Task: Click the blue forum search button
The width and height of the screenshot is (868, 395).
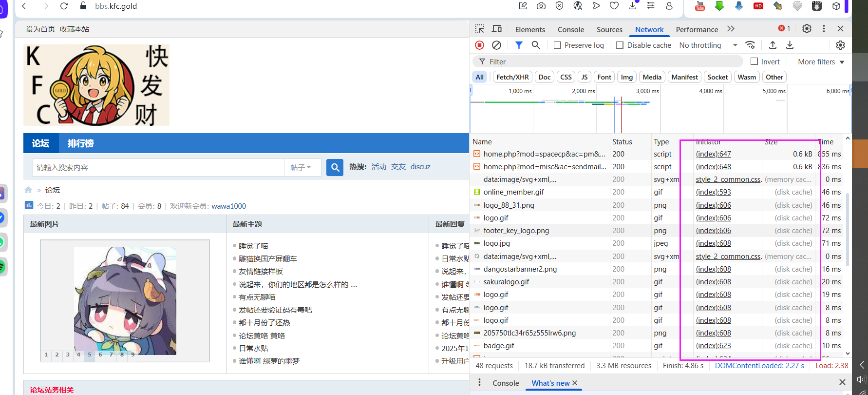Action: [x=335, y=167]
